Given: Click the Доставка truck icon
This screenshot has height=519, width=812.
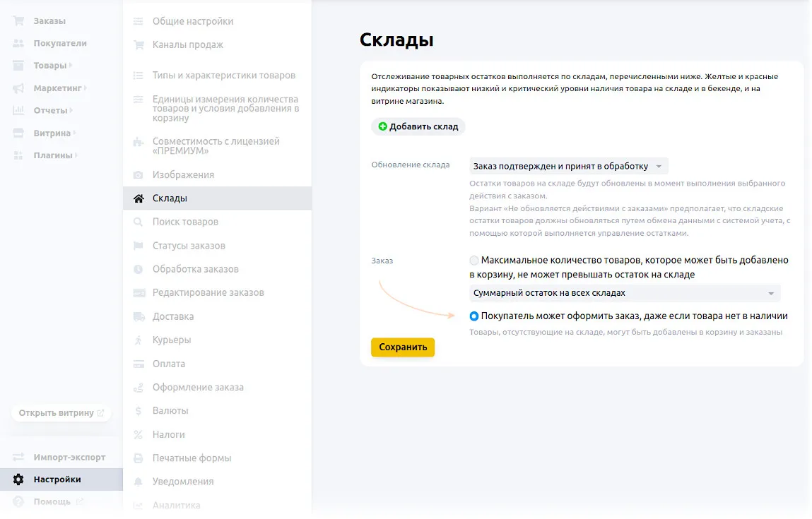Looking at the screenshot, I should tap(139, 316).
